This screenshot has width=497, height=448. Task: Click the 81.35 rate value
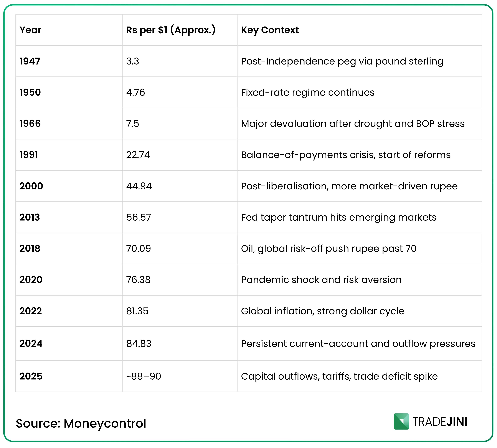137,311
